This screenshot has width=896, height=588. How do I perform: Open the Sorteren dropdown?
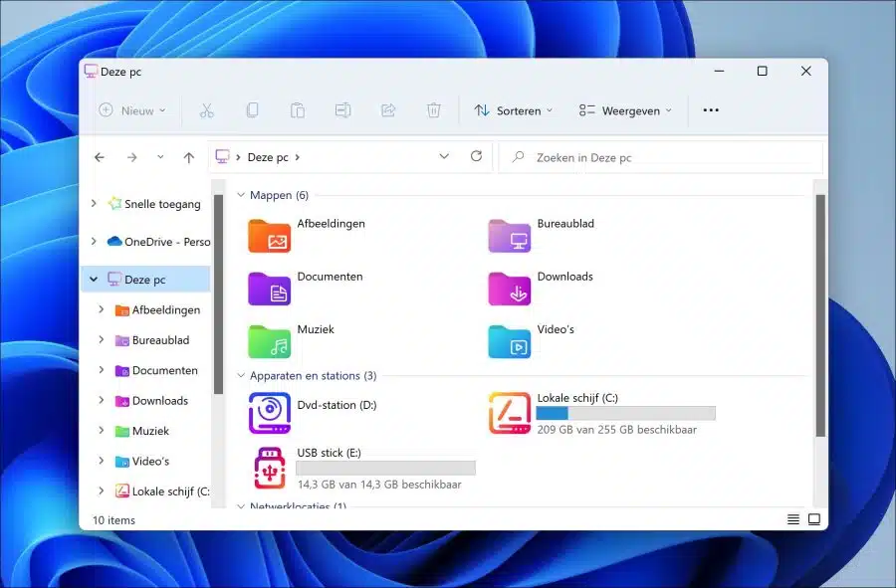pyautogui.click(x=513, y=110)
